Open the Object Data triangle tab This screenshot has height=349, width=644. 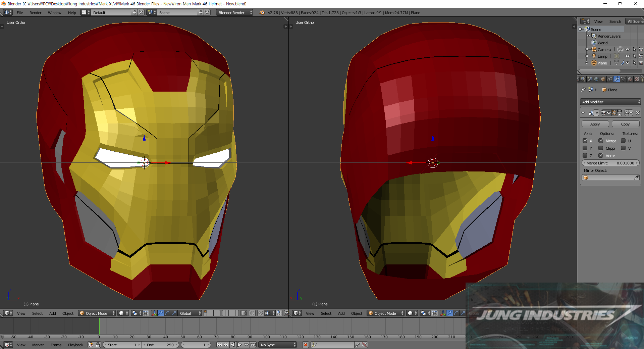pos(623,79)
